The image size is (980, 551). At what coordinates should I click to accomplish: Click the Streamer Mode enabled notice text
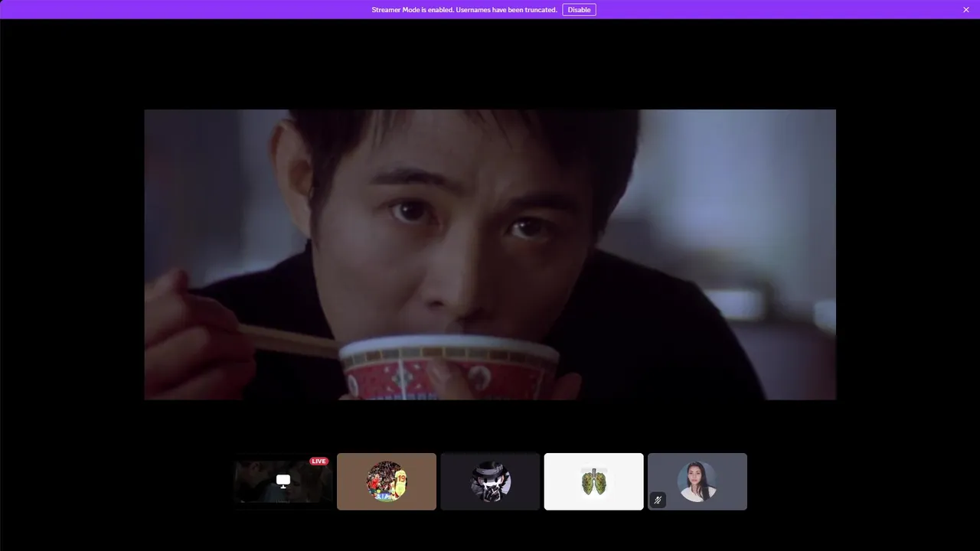(x=464, y=10)
